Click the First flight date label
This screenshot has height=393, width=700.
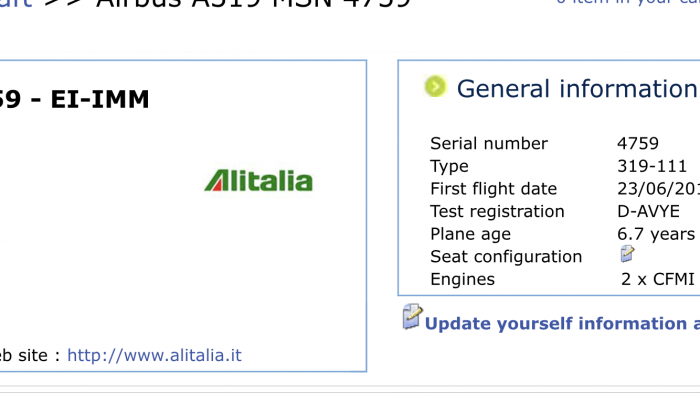point(493,189)
